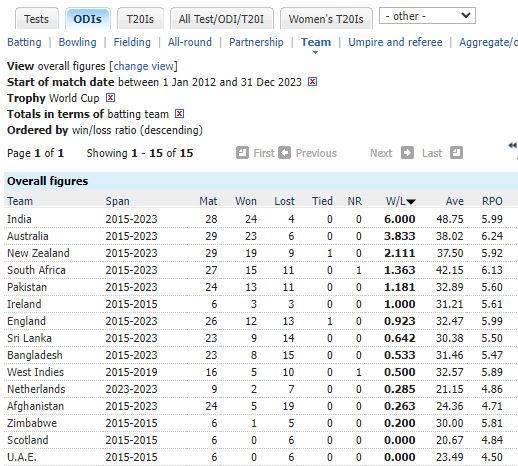Viewport: 518px width, 466px height.
Task: Click Netherlands' 2023-2023 span cell
Action: [x=131, y=389]
